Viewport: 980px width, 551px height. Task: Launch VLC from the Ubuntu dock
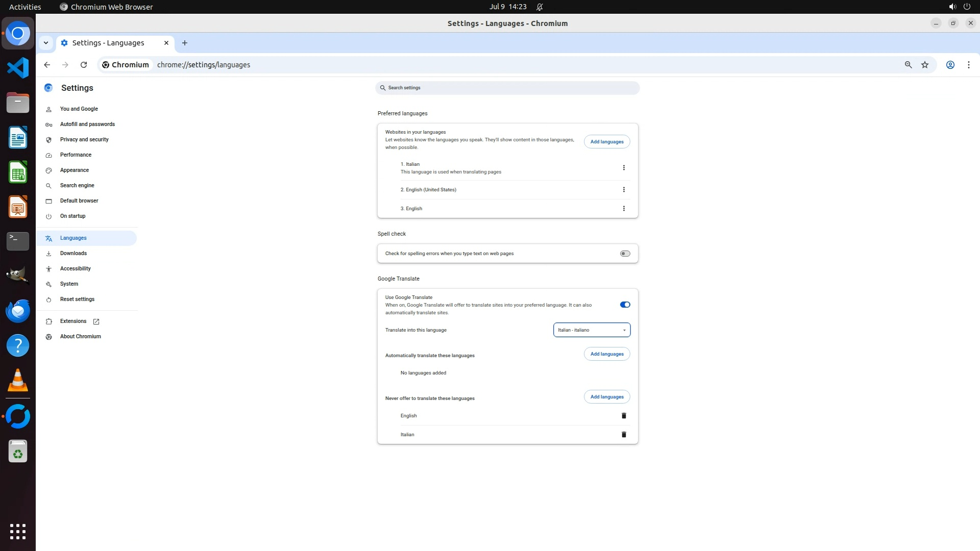18,381
